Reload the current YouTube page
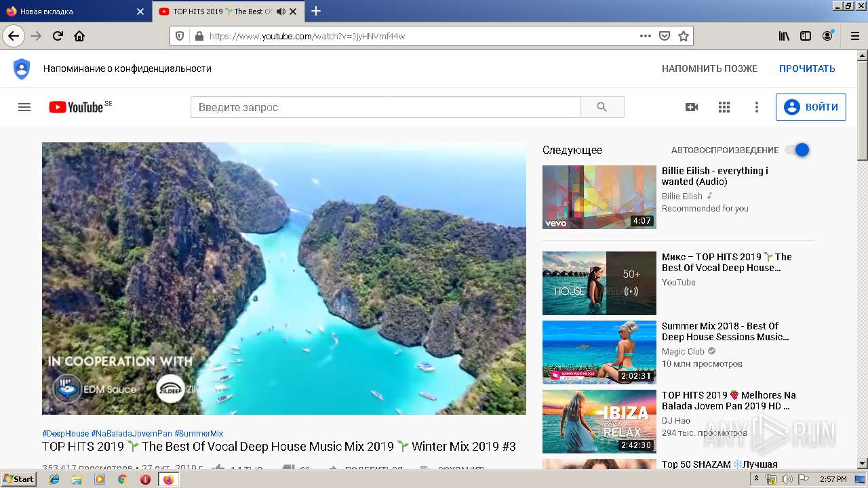The image size is (868, 488). point(58,36)
